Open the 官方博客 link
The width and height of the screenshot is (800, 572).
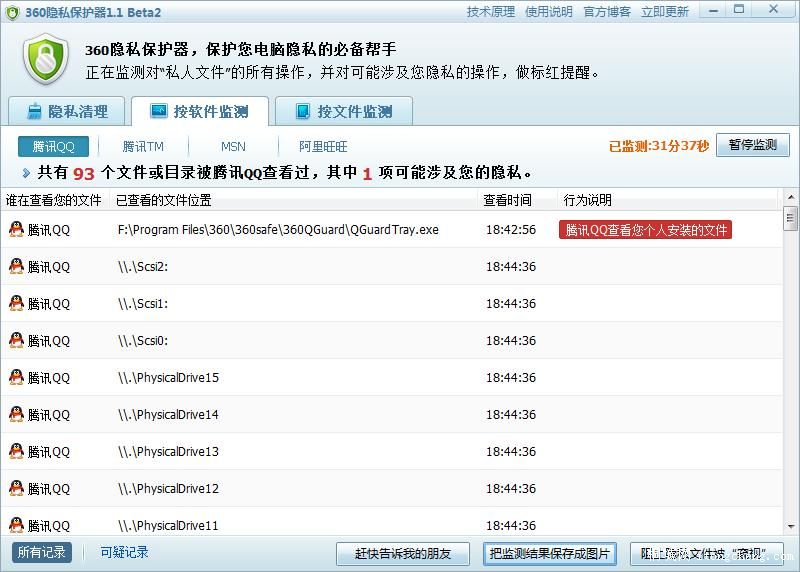tap(607, 12)
